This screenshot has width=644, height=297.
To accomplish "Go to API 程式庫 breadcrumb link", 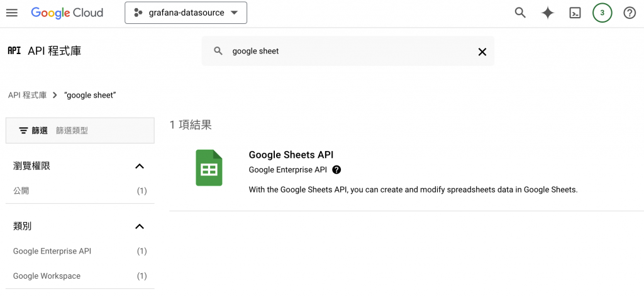I will point(27,95).
